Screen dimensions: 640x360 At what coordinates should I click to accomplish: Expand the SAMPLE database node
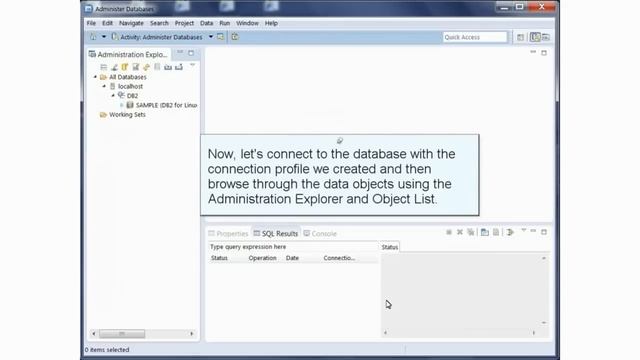coord(122,105)
